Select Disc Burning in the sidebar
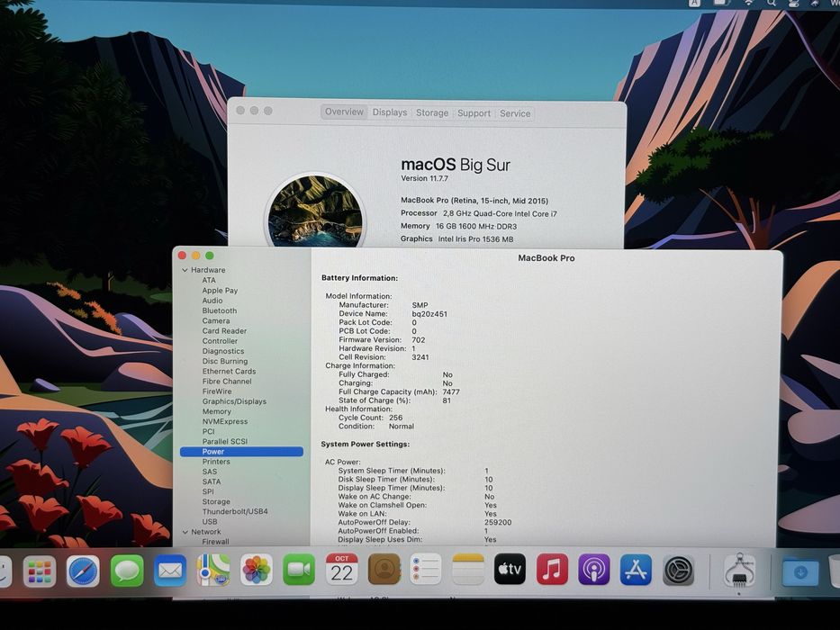This screenshot has height=630, width=840. (x=225, y=361)
